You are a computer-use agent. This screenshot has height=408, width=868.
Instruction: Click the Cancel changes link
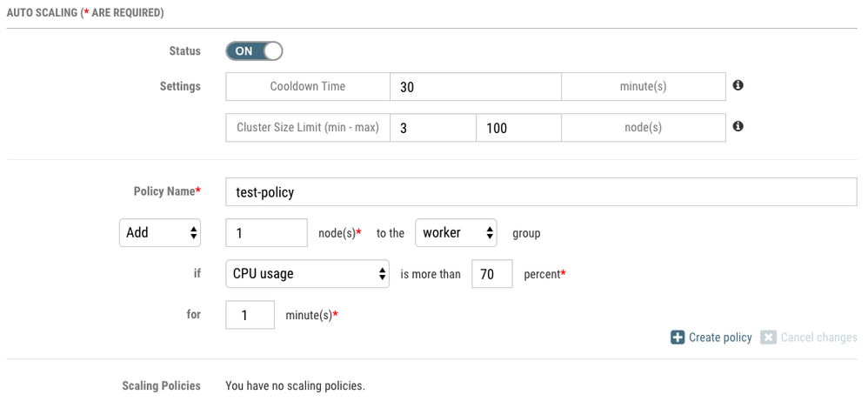point(818,338)
